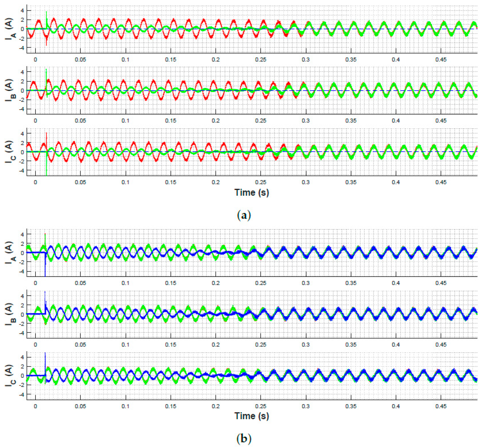Screen dimensions: 485x448
Task: Click the 0.1 tick label below figure (b) I_A plot
Action: [x=125, y=283]
